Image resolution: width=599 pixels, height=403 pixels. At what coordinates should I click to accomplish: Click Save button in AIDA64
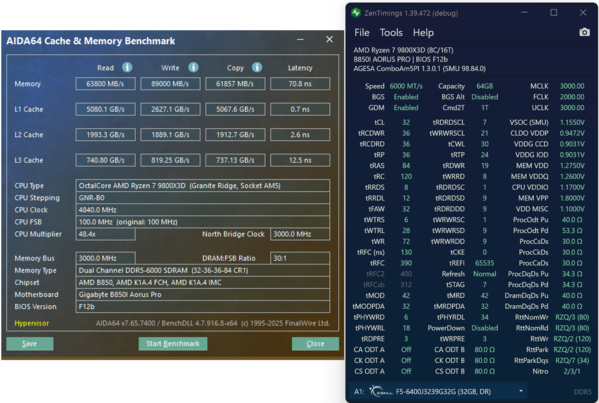(x=30, y=343)
